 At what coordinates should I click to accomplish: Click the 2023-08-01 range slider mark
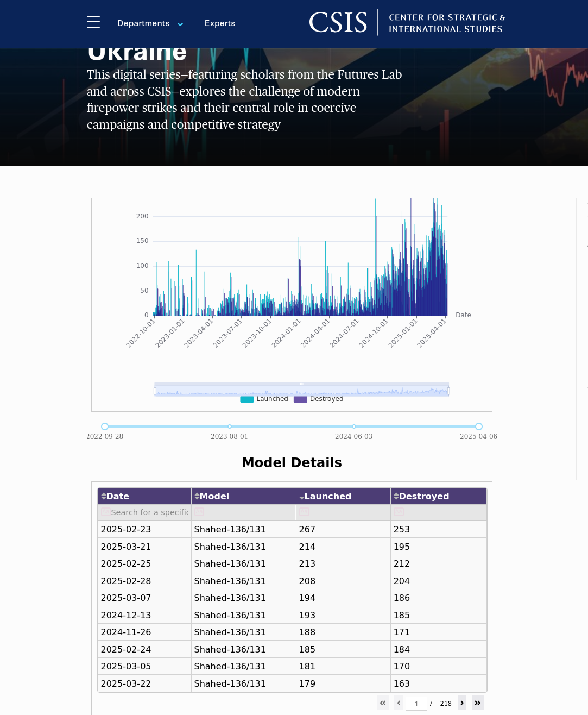230,427
